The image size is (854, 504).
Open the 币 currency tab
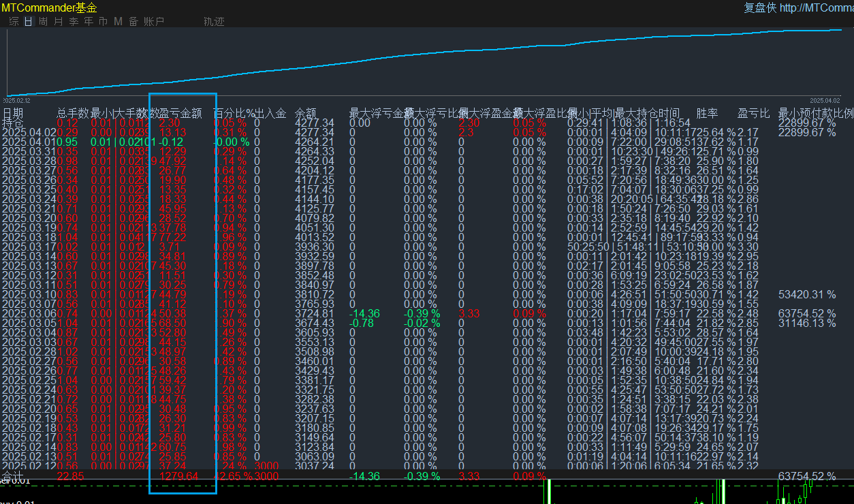(x=104, y=21)
